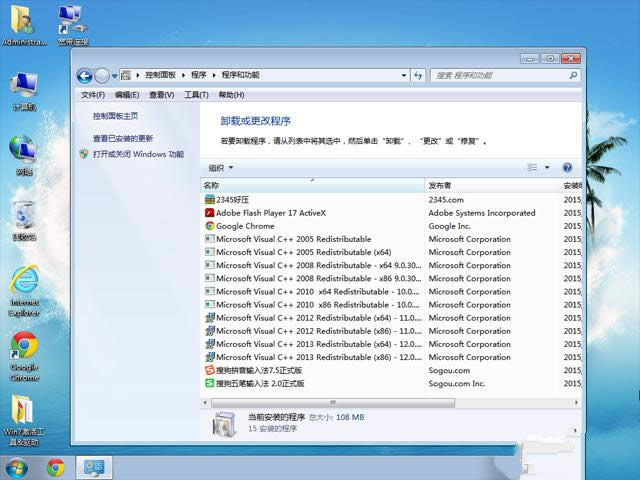This screenshot has width=640, height=480.
Task: Click the refresh button beside address bar
Action: click(x=417, y=75)
